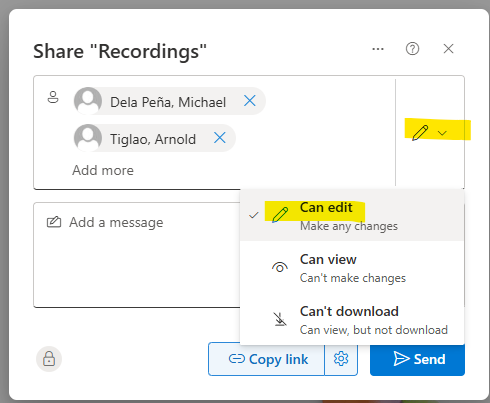Click the eye icon next to Can view
Screen dimensions: 490x403
(x=280, y=267)
